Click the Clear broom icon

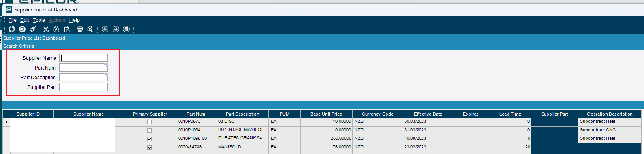point(33,29)
